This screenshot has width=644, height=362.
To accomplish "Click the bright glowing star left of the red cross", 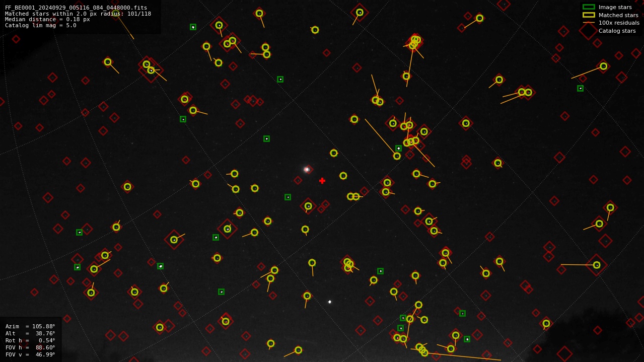I will (307, 169).
